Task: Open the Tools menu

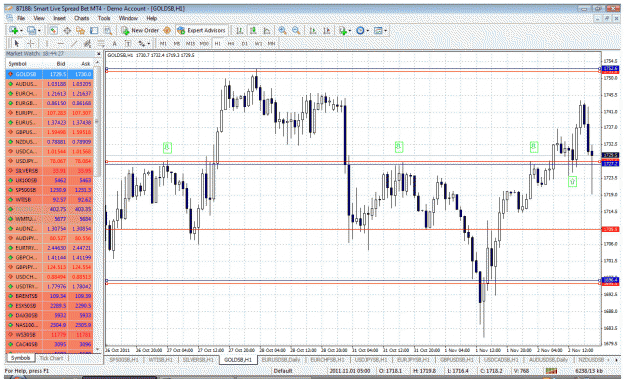Action: 104,18
